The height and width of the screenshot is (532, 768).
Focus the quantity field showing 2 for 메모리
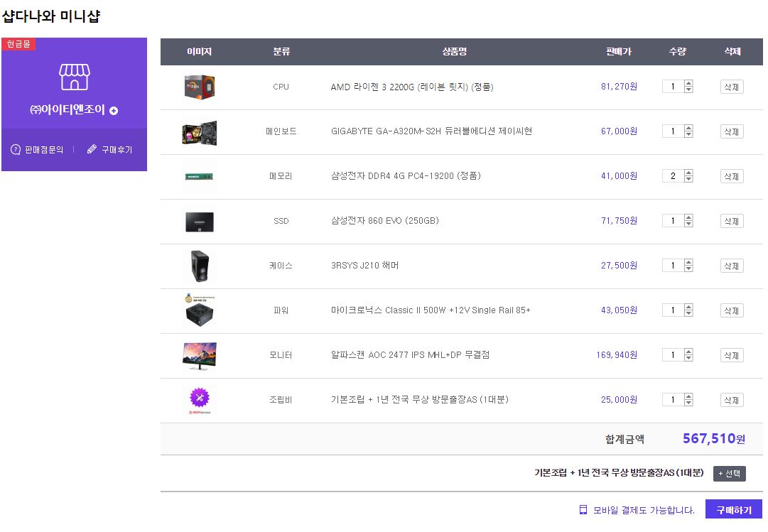(673, 176)
